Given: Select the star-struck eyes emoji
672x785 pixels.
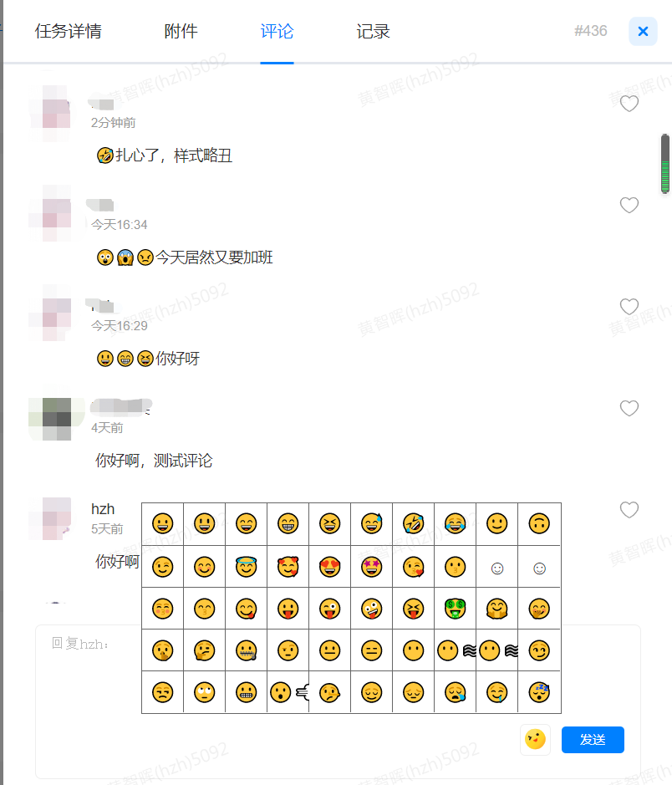Looking at the screenshot, I should tap(371, 567).
